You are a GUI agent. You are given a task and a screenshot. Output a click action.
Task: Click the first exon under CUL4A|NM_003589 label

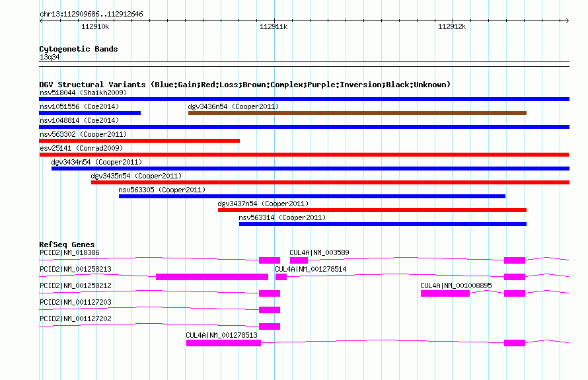[x=299, y=260]
